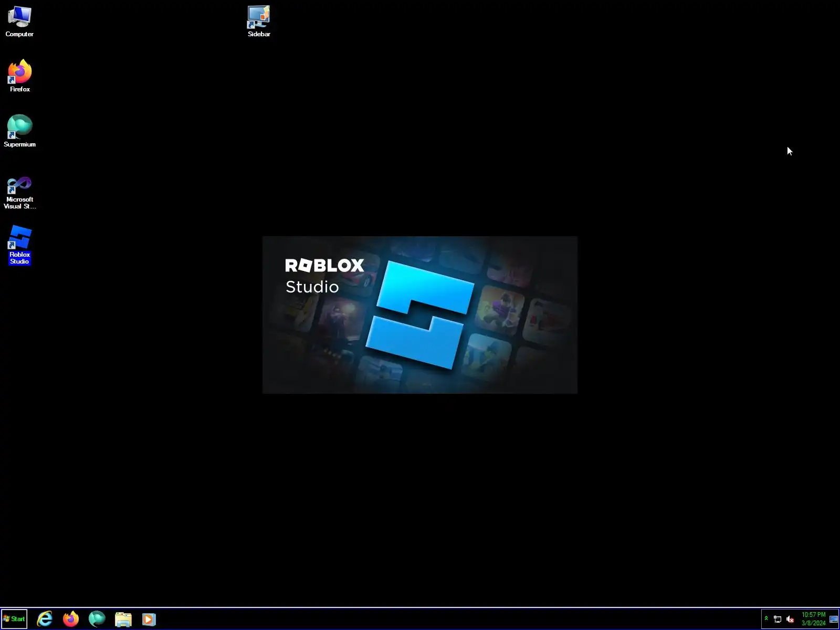This screenshot has height=630, width=840.
Task: Select the Computer desktop icon
Action: pos(19,22)
